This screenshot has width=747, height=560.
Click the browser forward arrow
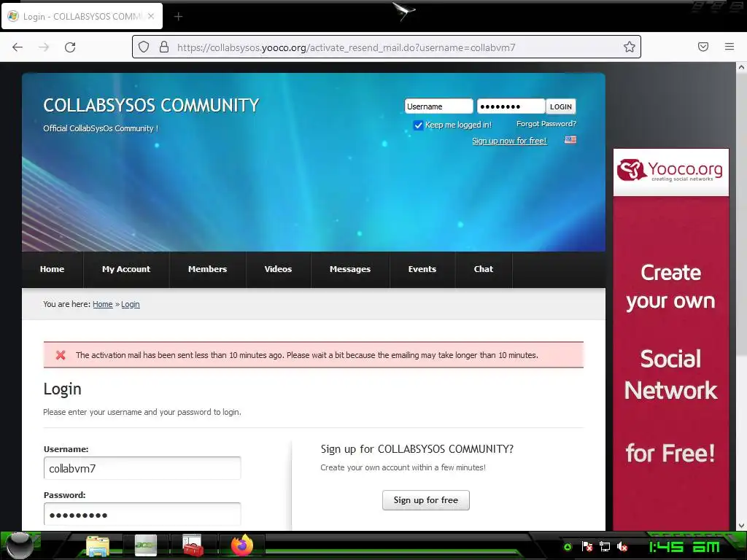[x=44, y=47]
